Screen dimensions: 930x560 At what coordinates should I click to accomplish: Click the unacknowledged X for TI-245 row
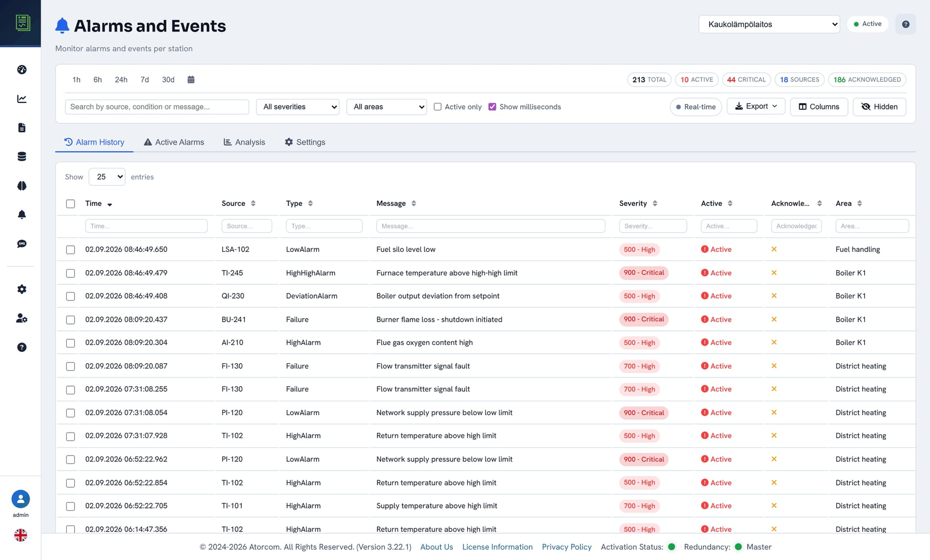(774, 273)
